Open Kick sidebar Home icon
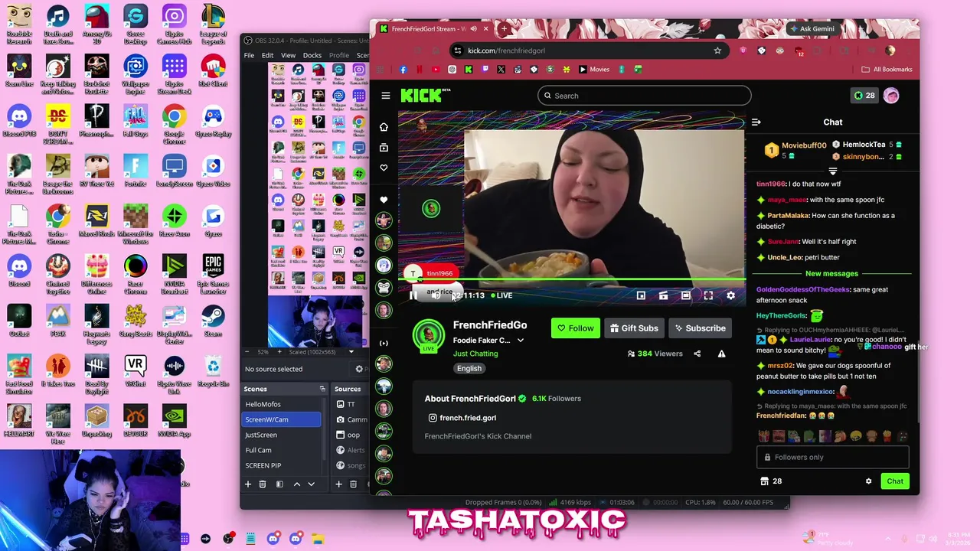Image resolution: width=980 pixels, height=551 pixels. click(x=384, y=127)
